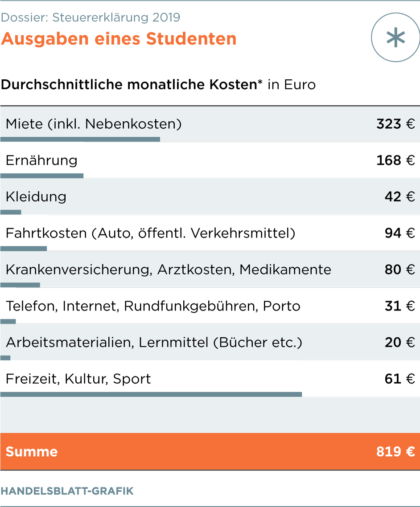Click the 80 € value for Krankenversicherung

click(x=399, y=270)
